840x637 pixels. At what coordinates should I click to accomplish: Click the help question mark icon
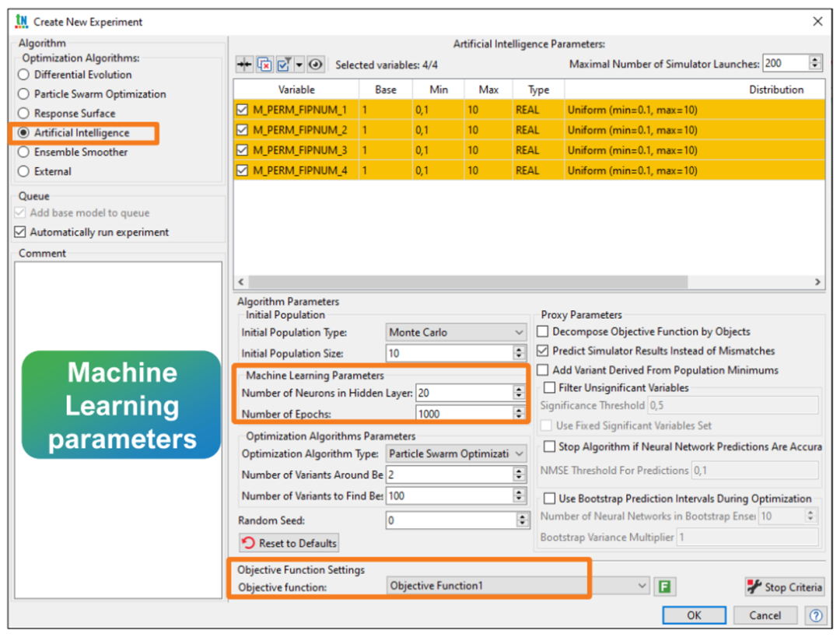coord(815,615)
